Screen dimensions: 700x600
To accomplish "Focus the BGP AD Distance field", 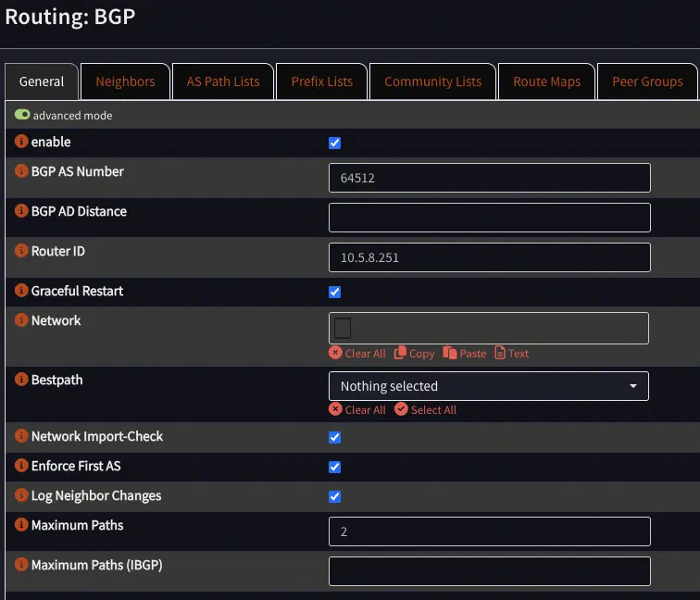I will pos(489,218).
